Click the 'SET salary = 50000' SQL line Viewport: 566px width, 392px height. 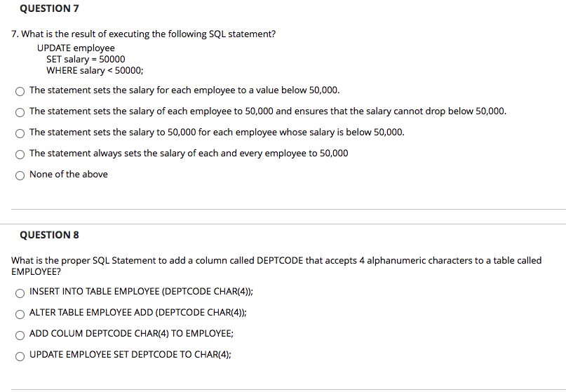(86, 59)
